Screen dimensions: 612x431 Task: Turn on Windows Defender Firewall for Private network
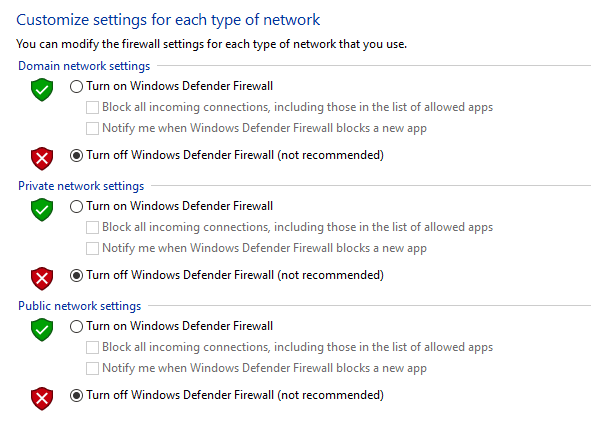coord(76,207)
